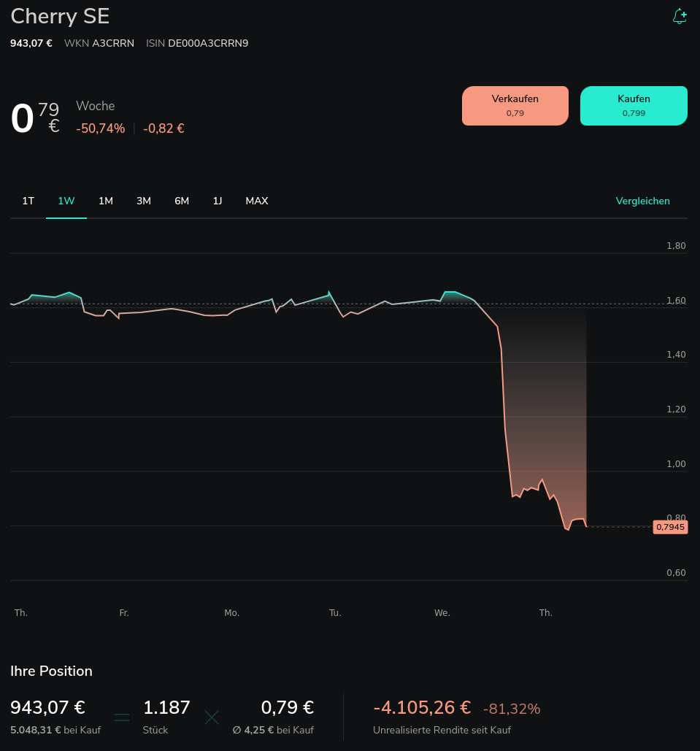Click the 943,07 € position value

click(48, 707)
